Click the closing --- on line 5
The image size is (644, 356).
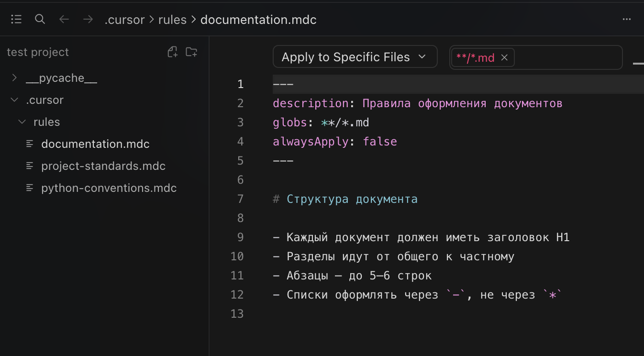(x=283, y=161)
